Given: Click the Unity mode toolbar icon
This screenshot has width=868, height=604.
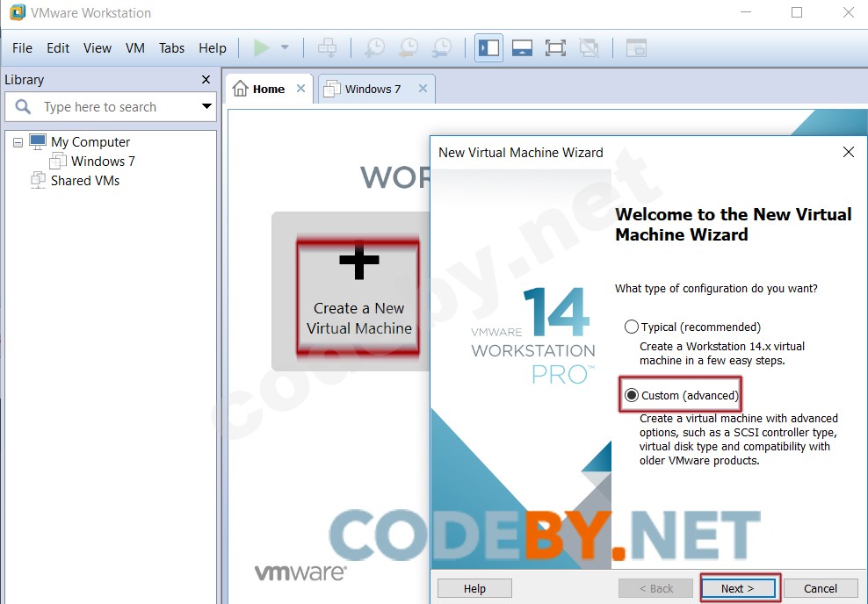Looking at the screenshot, I should click(589, 47).
